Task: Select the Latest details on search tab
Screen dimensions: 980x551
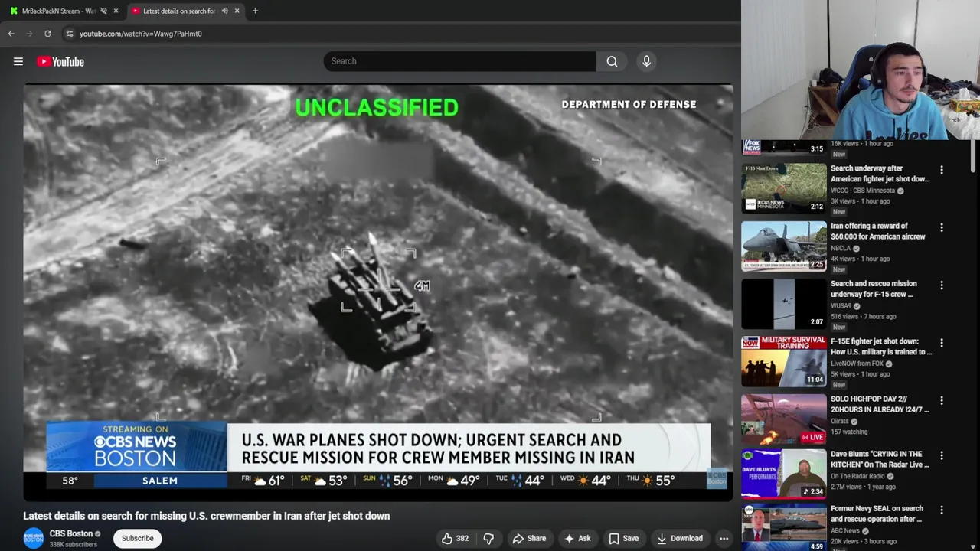Action: 178,11
